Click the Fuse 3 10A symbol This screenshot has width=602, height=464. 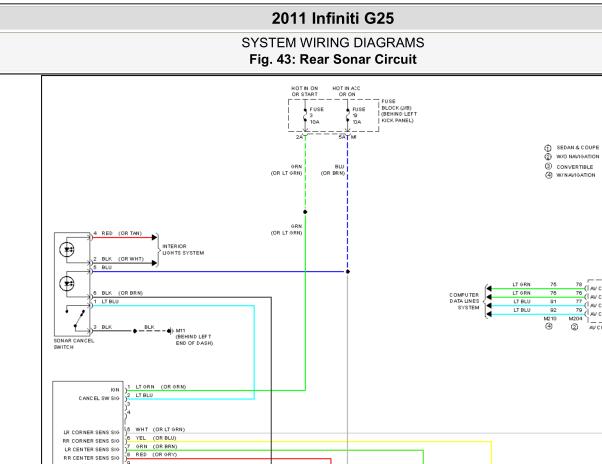coord(305,116)
